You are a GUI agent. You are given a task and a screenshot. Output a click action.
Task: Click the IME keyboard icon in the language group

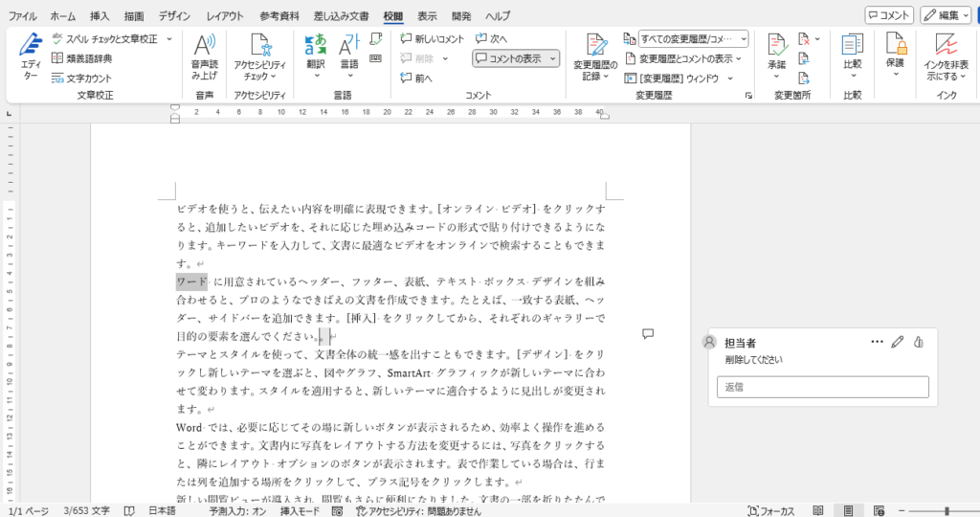pyautogui.click(x=375, y=58)
